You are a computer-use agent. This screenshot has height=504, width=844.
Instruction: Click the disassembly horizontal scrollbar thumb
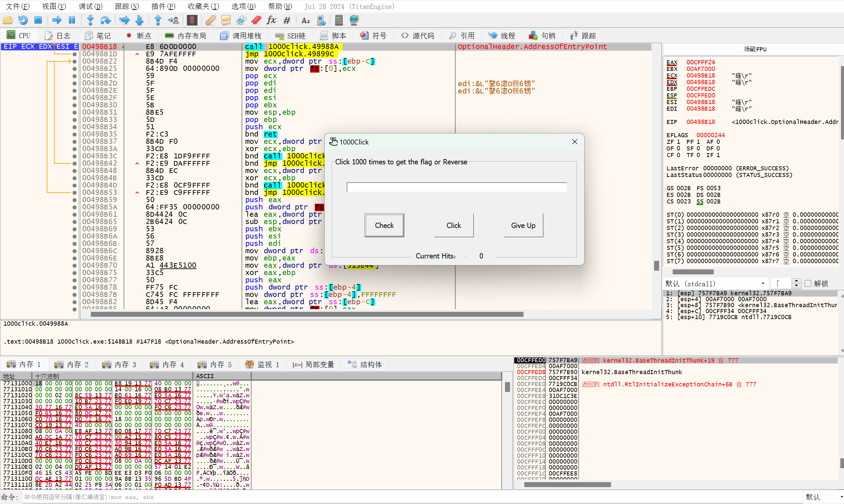(307, 314)
